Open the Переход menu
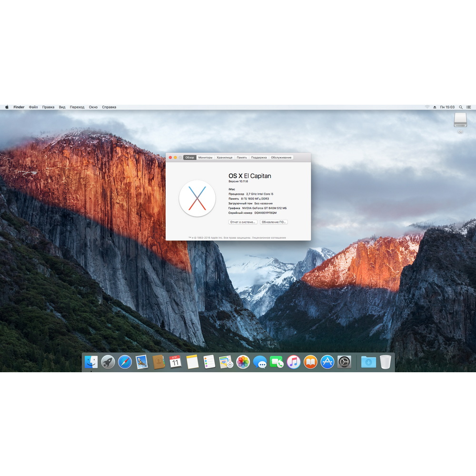This screenshot has width=476, height=476. [77, 107]
